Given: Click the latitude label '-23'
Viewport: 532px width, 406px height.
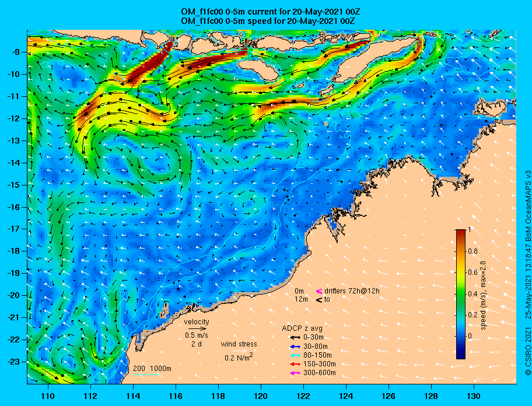Looking at the screenshot, I should [x=15, y=362].
